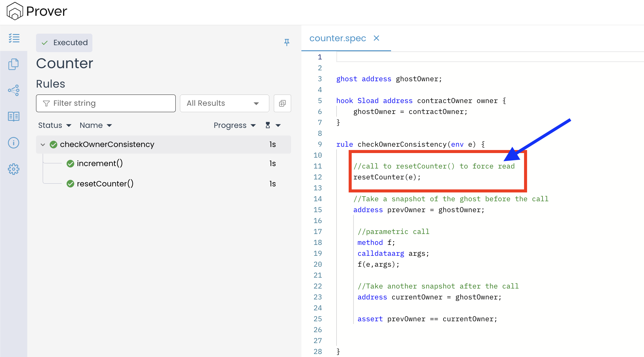
Task: Click the Filter string input field
Action: point(106,103)
